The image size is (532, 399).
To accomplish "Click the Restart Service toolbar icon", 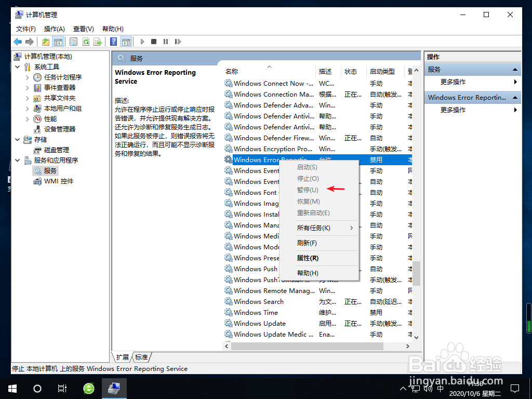I will pyautogui.click(x=178, y=42).
